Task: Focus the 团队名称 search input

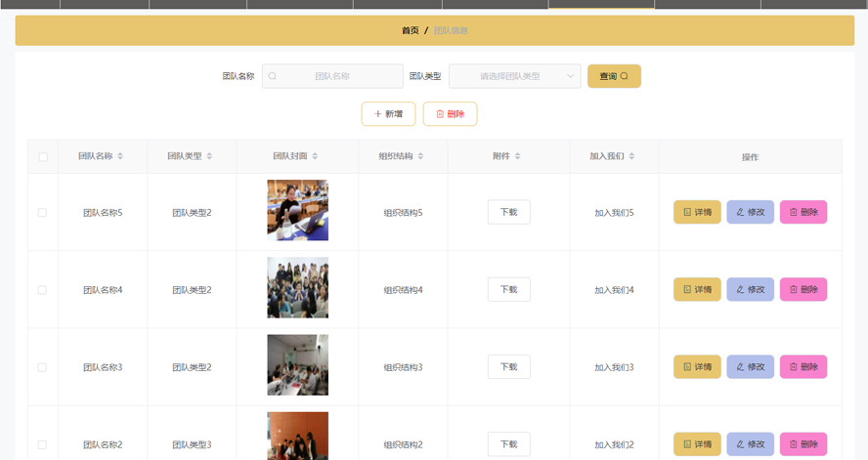Action: point(332,76)
